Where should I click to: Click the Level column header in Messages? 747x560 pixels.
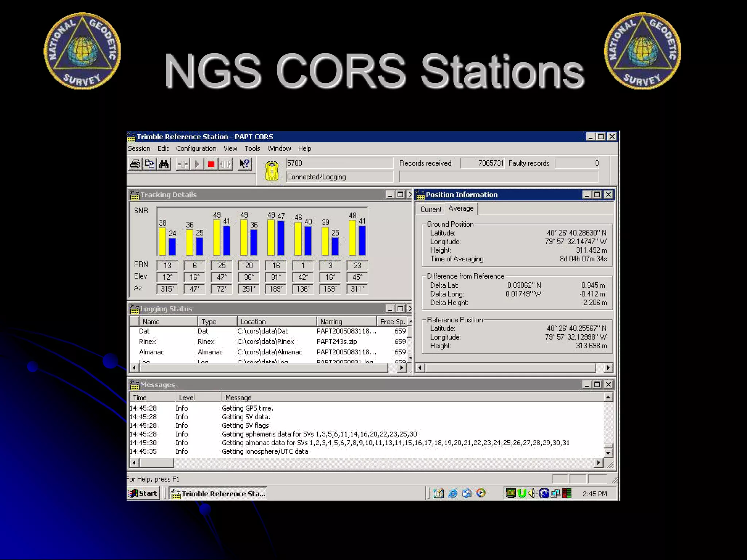(x=198, y=397)
